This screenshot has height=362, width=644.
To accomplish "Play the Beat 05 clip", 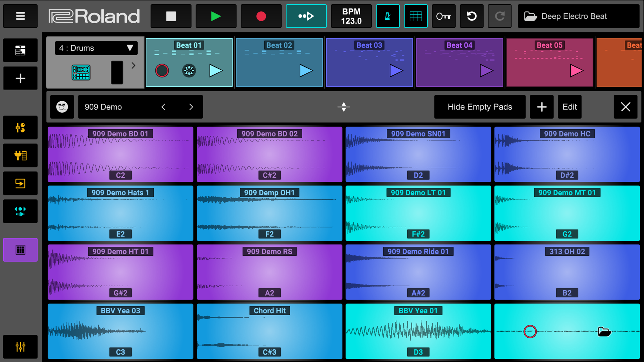I will 576,71.
